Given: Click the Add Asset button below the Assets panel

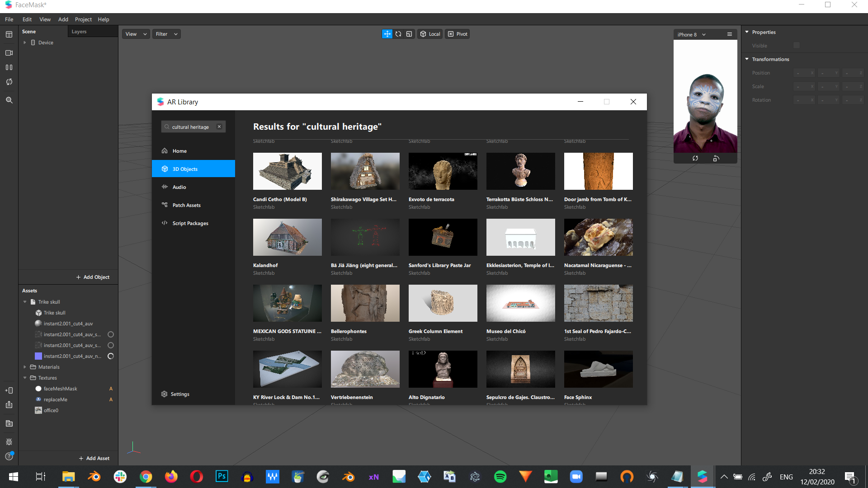Looking at the screenshot, I should pyautogui.click(x=94, y=458).
